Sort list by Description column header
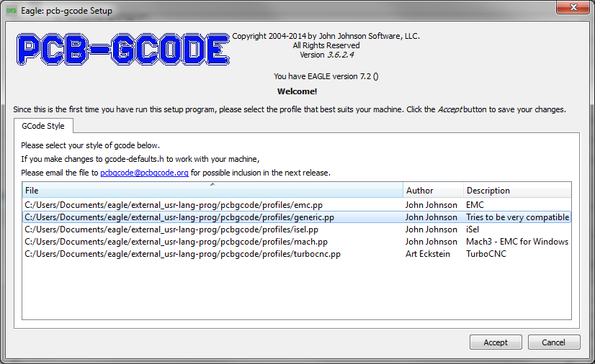The width and height of the screenshot is (595, 364). pyautogui.click(x=517, y=190)
